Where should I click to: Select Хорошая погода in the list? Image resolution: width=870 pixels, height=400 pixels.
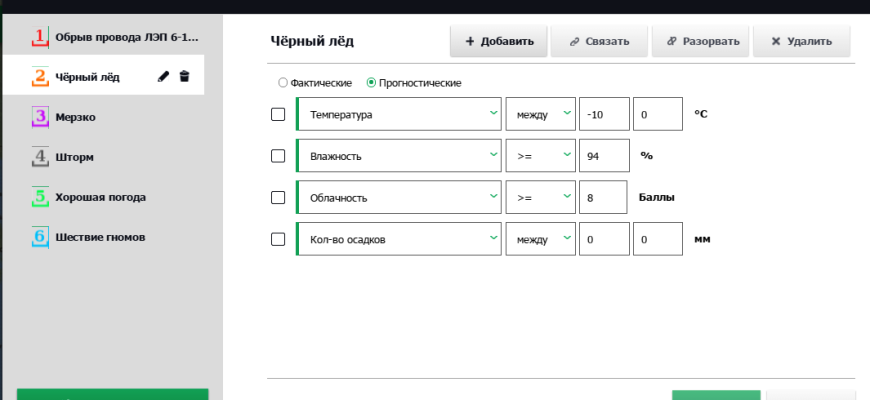tap(100, 197)
